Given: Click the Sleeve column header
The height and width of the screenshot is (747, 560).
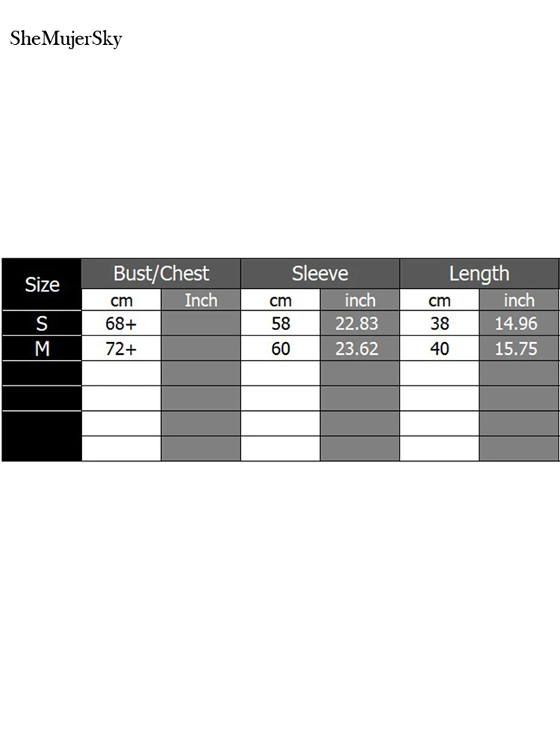Looking at the screenshot, I should coord(320,273).
